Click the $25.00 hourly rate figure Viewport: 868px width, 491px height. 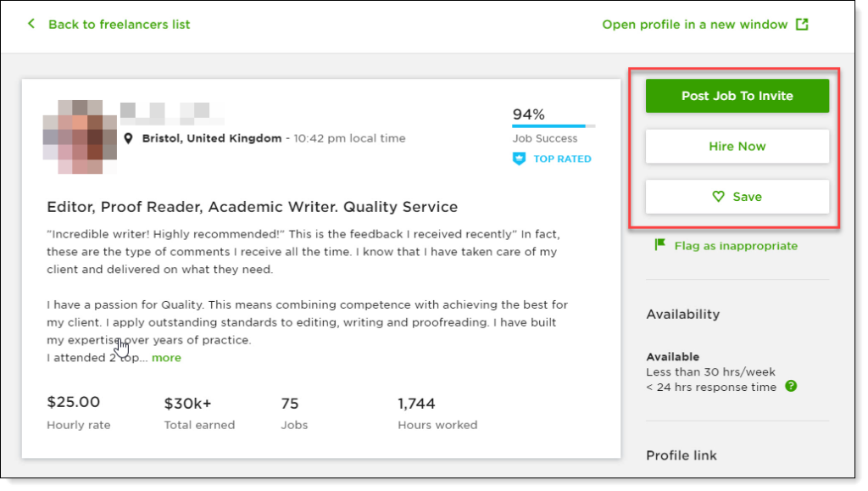click(x=74, y=402)
